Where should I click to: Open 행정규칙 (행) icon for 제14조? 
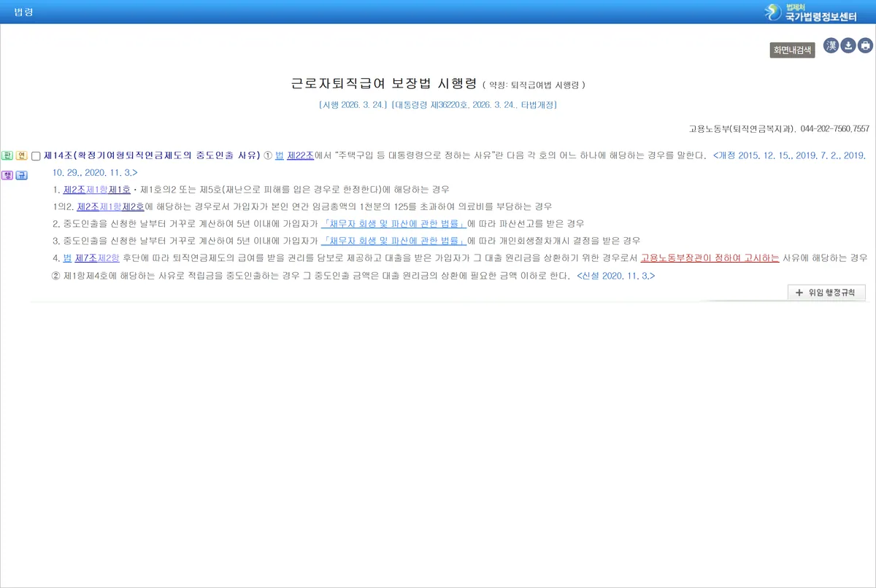7,175
